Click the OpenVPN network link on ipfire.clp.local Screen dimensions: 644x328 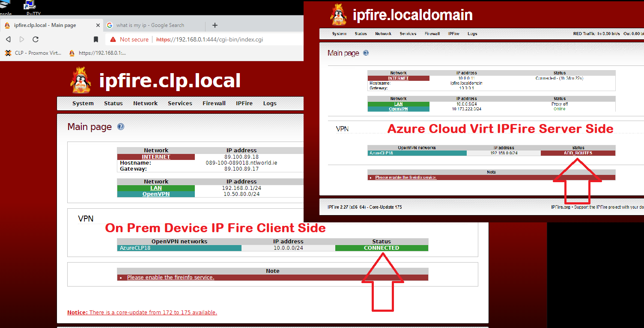(x=156, y=194)
